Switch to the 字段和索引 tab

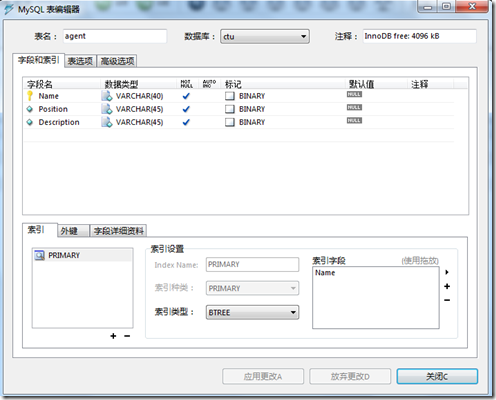click(38, 60)
